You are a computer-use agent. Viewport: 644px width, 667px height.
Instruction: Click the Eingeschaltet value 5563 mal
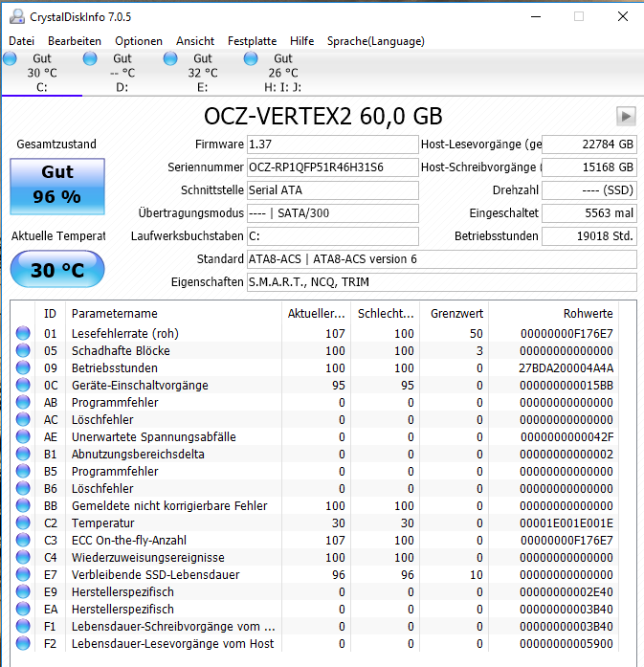pyautogui.click(x=589, y=213)
